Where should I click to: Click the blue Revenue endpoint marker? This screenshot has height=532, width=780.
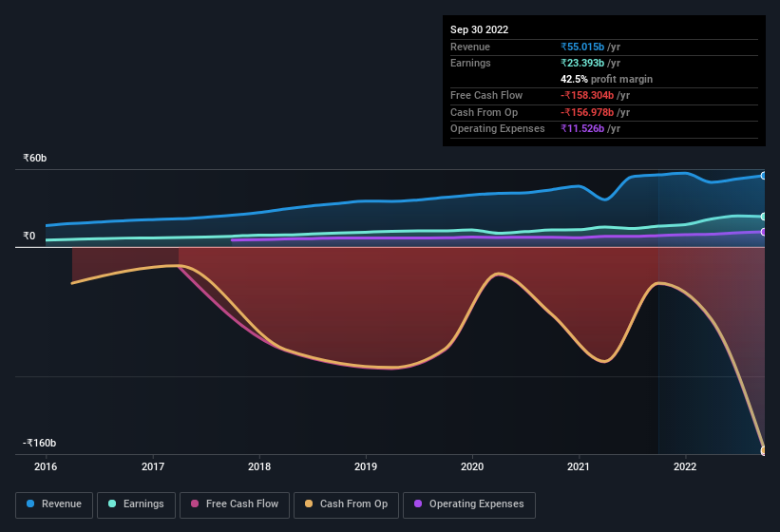(x=763, y=176)
